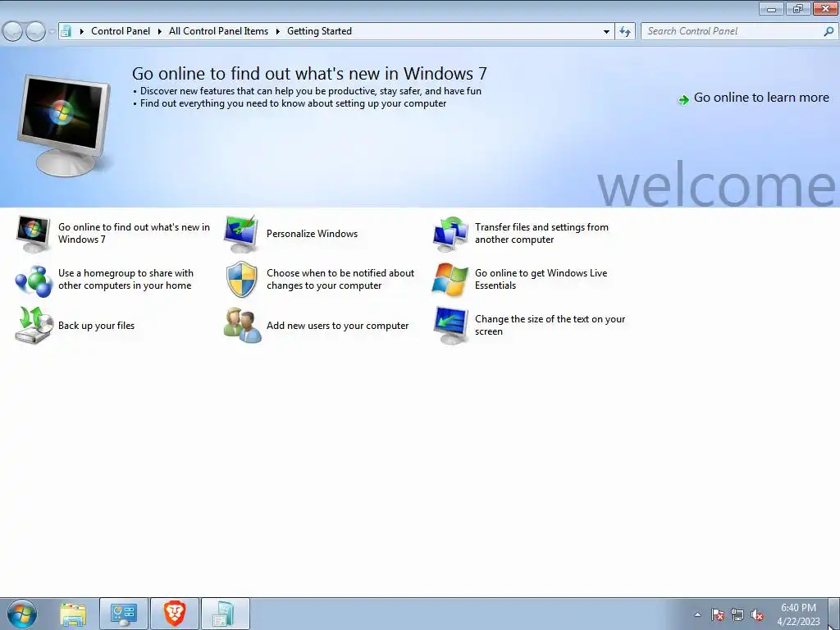Select 'Use a homegroup to share' text

[x=126, y=279]
